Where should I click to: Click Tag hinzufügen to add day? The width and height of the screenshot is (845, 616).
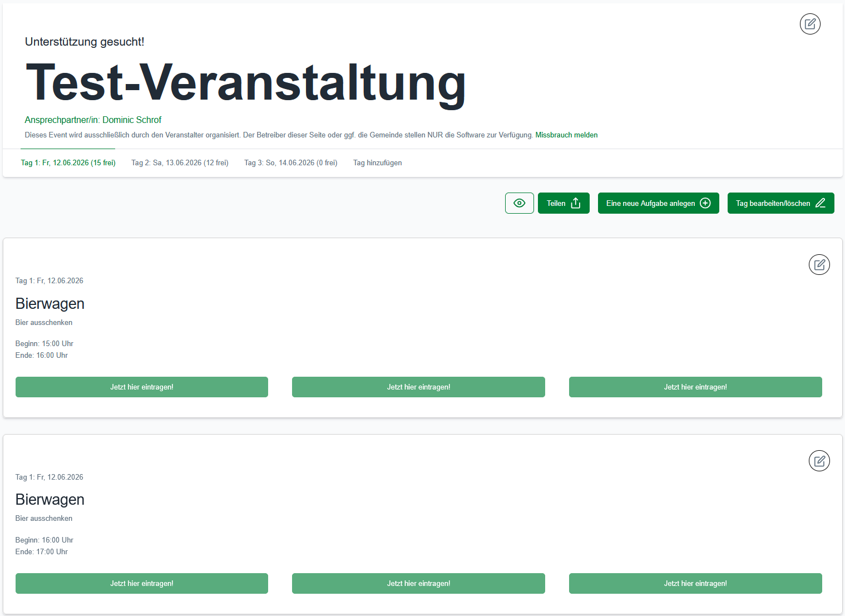[377, 163]
